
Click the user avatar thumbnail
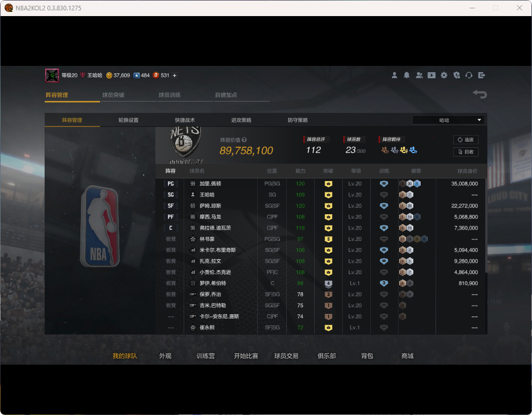point(52,75)
